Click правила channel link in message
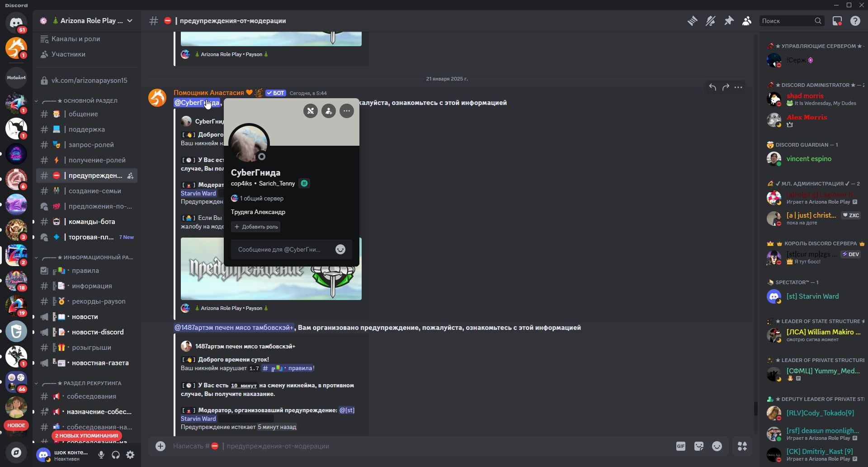The height and width of the screenshot is (467, 868). click(288, 368)
